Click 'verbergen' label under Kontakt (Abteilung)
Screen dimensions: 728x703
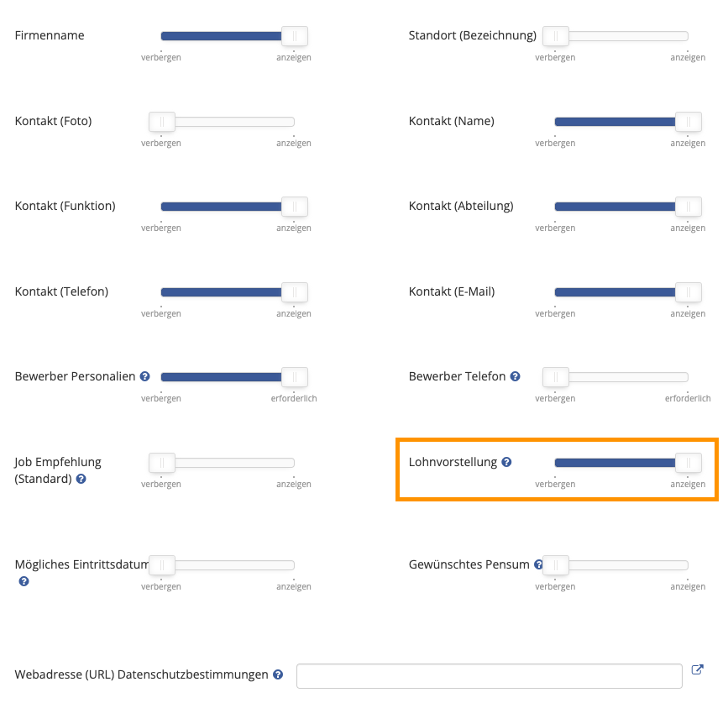(555, 228)
